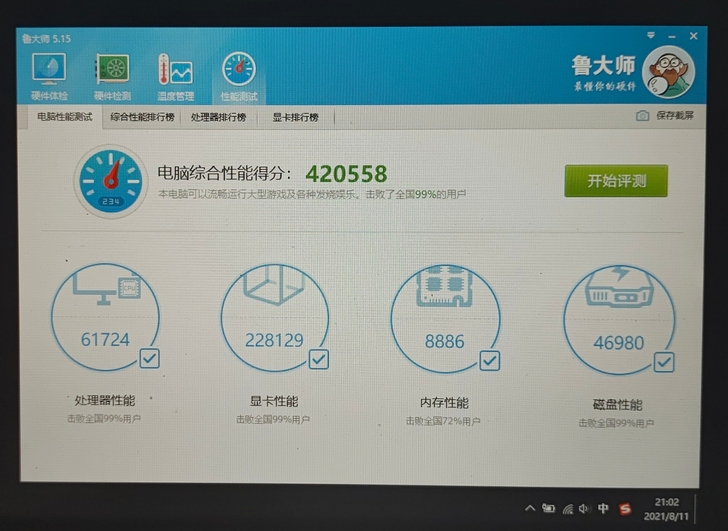
Task: Click the camera icon next to 保存截屏
Action: point(643,116)
